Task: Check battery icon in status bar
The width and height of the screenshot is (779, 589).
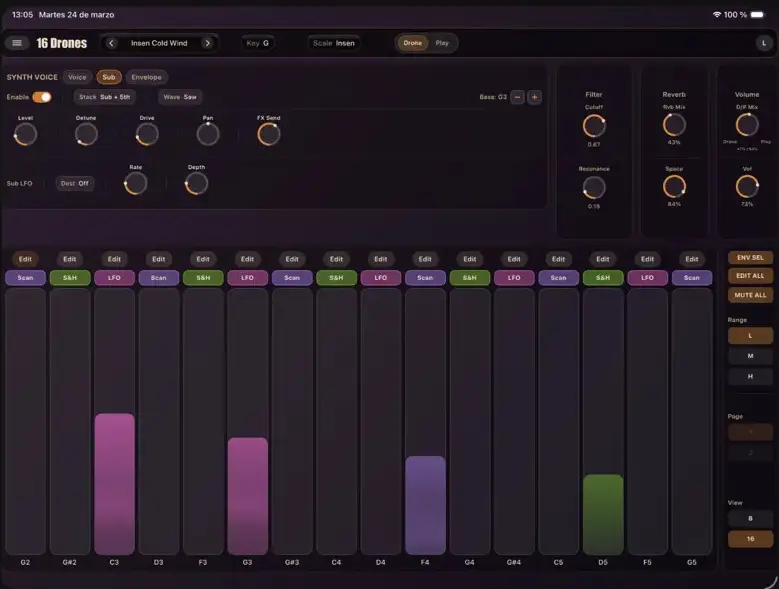Action: coord(758,15)
